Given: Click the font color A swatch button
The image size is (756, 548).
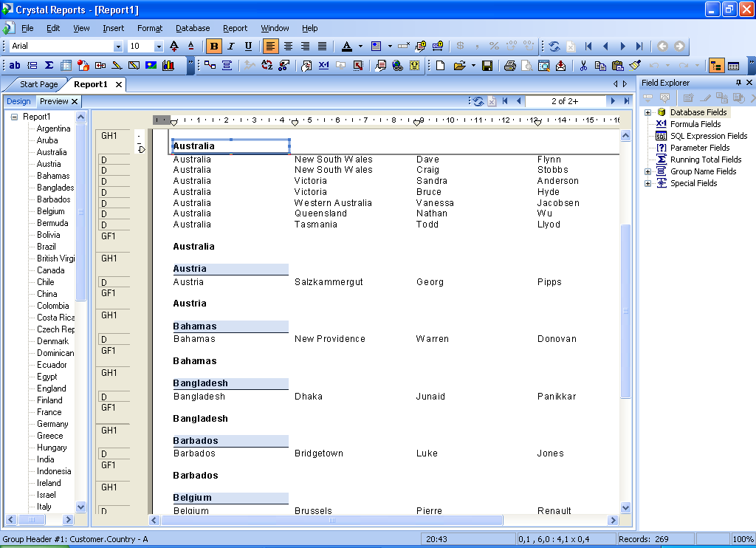Looking at the screenshot, I should (347, 47).
